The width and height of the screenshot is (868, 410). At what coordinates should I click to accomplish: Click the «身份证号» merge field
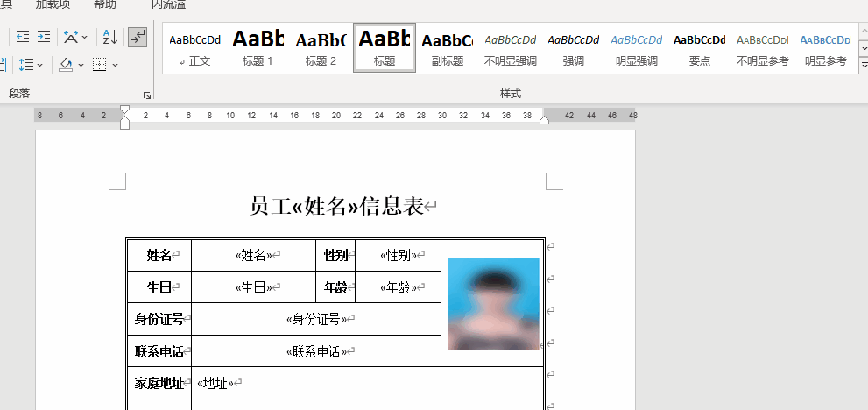point(317,319)
